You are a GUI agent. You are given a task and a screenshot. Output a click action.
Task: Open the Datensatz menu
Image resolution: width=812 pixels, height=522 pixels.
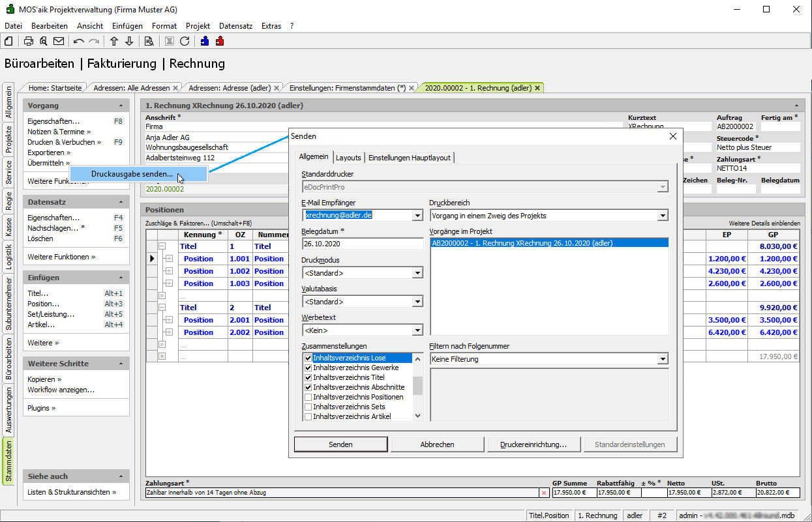point(236,26)
